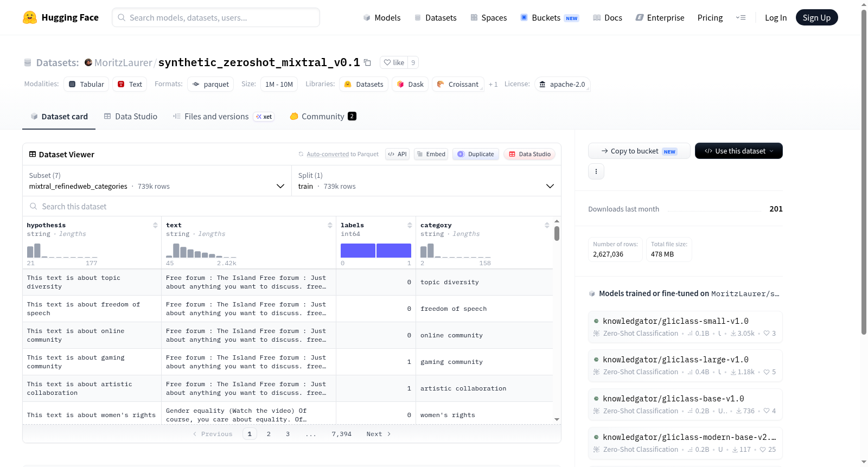Select the Croissant library tag

pyautogui.click(x=458, y=84)
